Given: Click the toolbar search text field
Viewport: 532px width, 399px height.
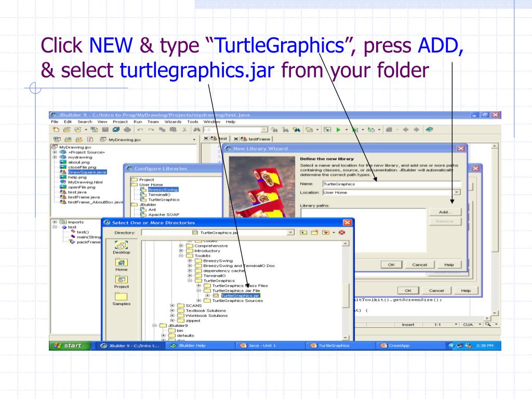Looking at the screenshot, I should [x=232, y=129].
